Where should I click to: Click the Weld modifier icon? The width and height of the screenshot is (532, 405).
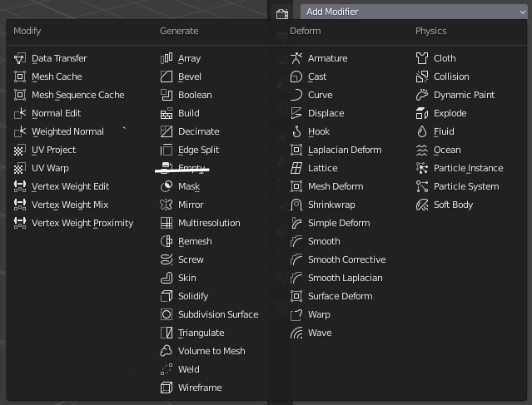point(167,369)
